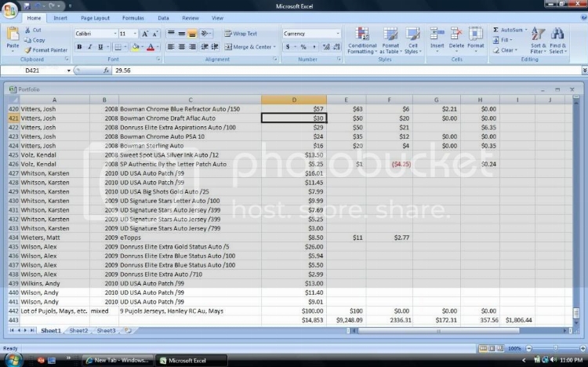Click the Borders icon
This screenshot has width=588, height=367.
[x=118, y=47]
